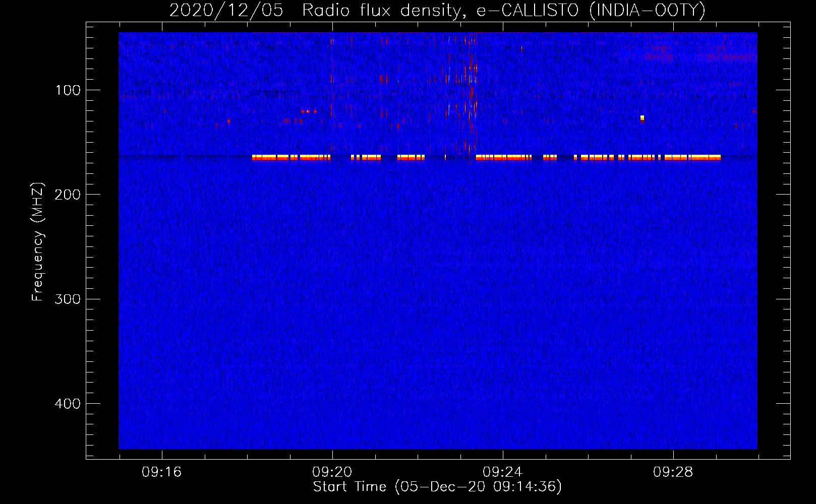Click the 200 frequency tick label
816x504 pixels.
(68, 195)
